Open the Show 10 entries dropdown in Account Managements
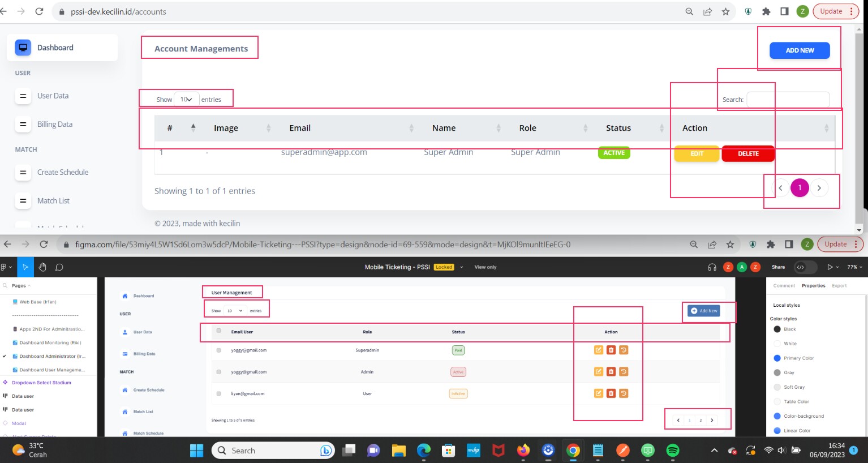The height and width of the screenshot is (463, 868). tap(186, 99)
